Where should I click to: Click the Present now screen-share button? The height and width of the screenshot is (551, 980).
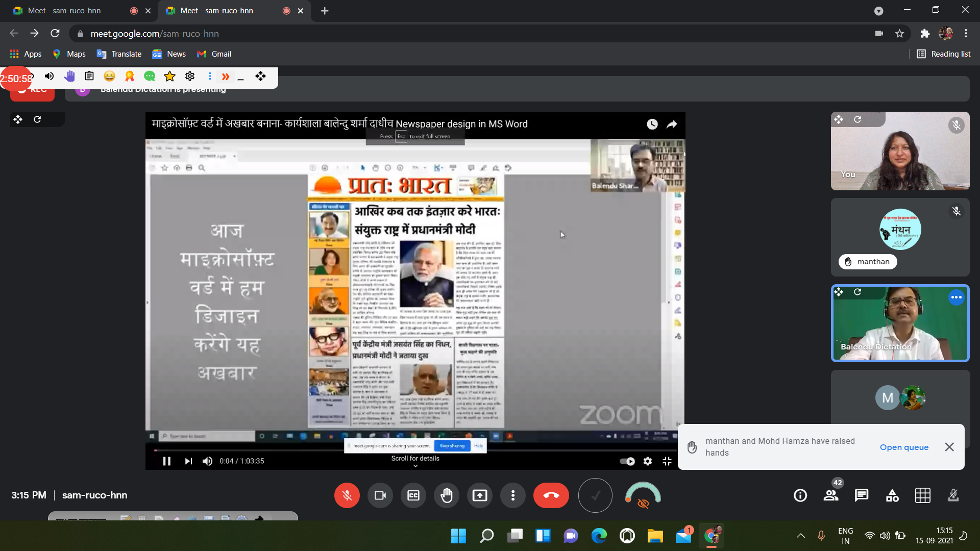pyautogui.click(x=480, y=495)
